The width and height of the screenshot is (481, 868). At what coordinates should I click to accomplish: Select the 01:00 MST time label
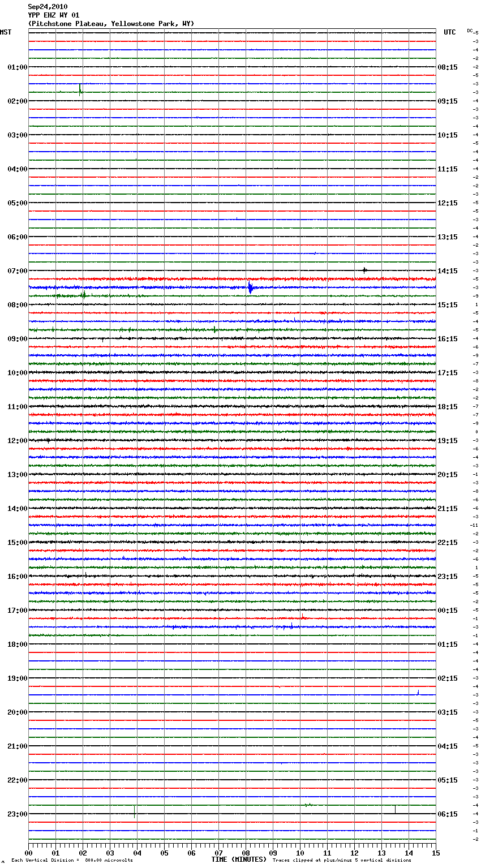pos(17,67)
